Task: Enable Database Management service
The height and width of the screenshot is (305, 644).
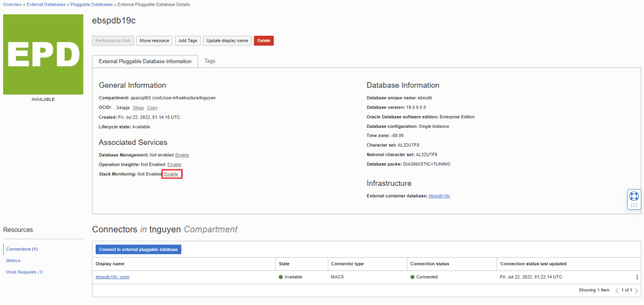Action: (182, 155)
